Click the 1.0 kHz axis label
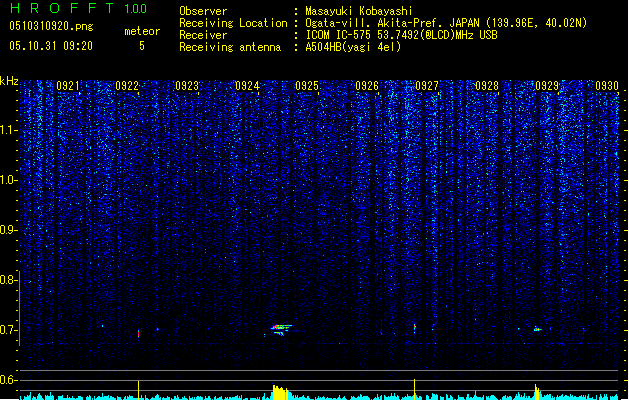Screen dimensions: 629x400 pyautogui.click(x=9, y=180)
